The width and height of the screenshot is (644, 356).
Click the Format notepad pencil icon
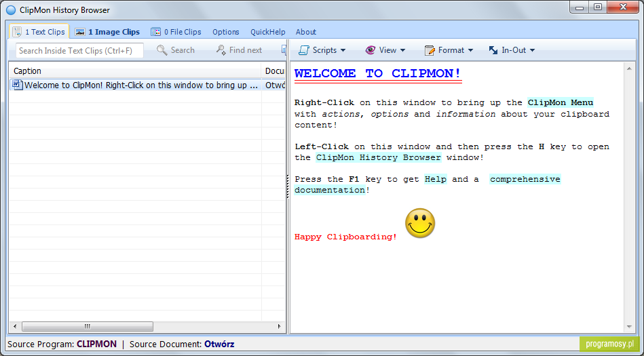[430, 50]
